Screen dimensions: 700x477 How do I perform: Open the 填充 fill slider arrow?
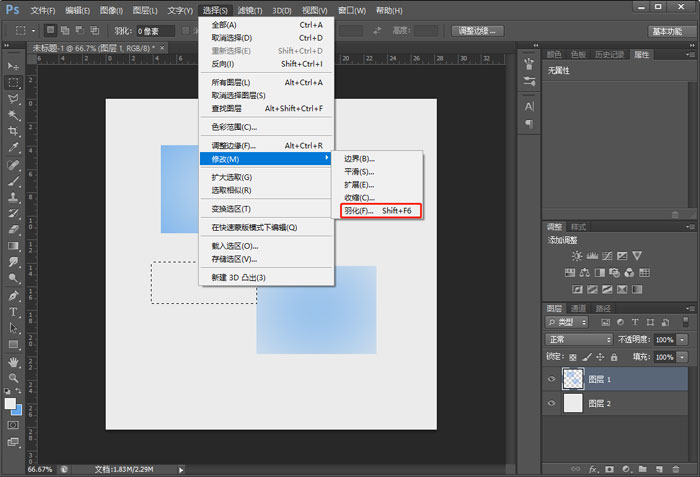[x=682, y=357]
